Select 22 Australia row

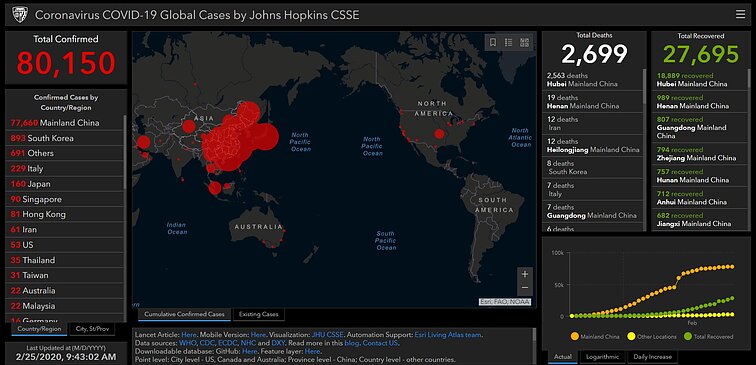[x=65, y=291]
